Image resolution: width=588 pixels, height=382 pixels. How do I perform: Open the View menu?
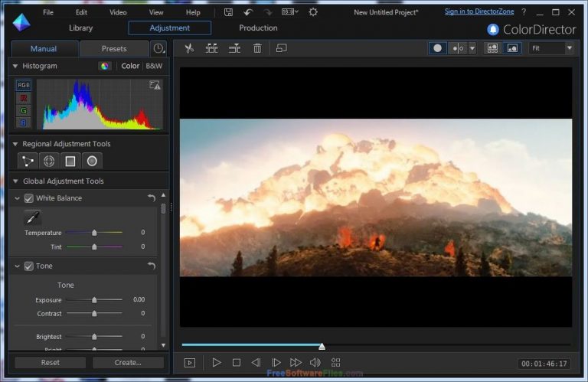tap(156, 12)
